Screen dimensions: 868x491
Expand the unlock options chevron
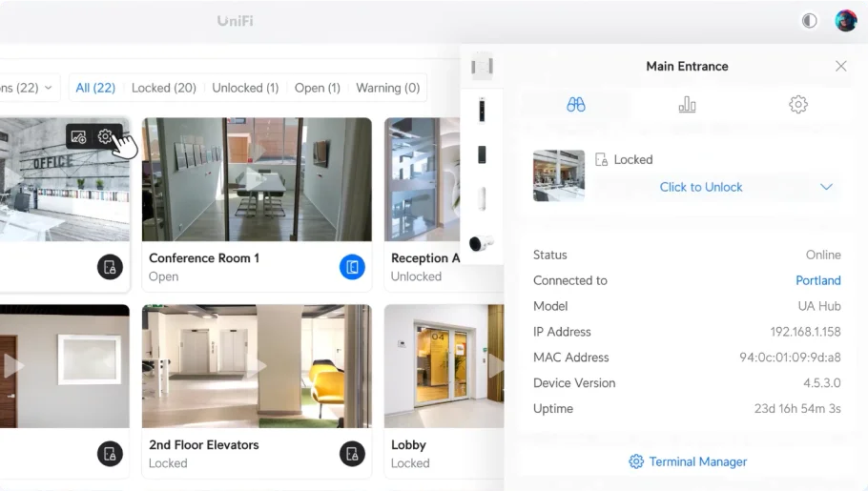pos(826,187)
